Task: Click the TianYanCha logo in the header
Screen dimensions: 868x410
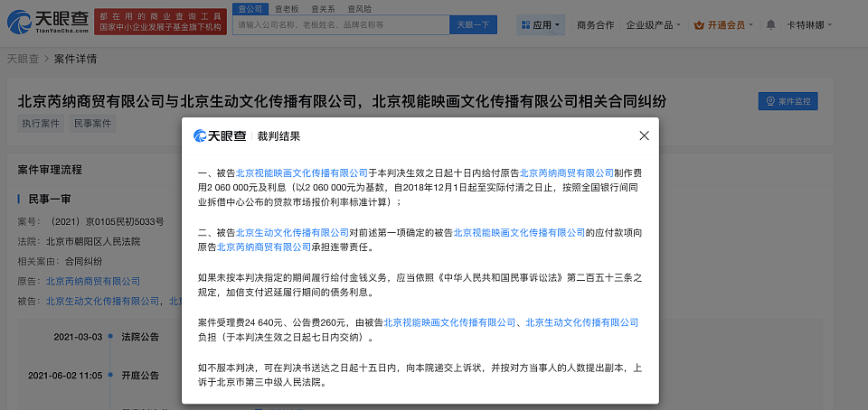Action: 48,22
